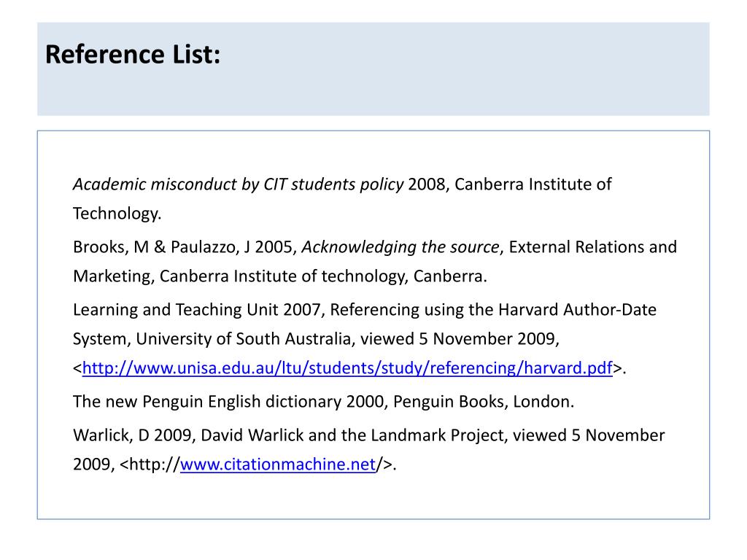Screen dimensions: 747x560
Task: Click the http:// prefix before citationmachine link
Action: click(x=155, y=464)
